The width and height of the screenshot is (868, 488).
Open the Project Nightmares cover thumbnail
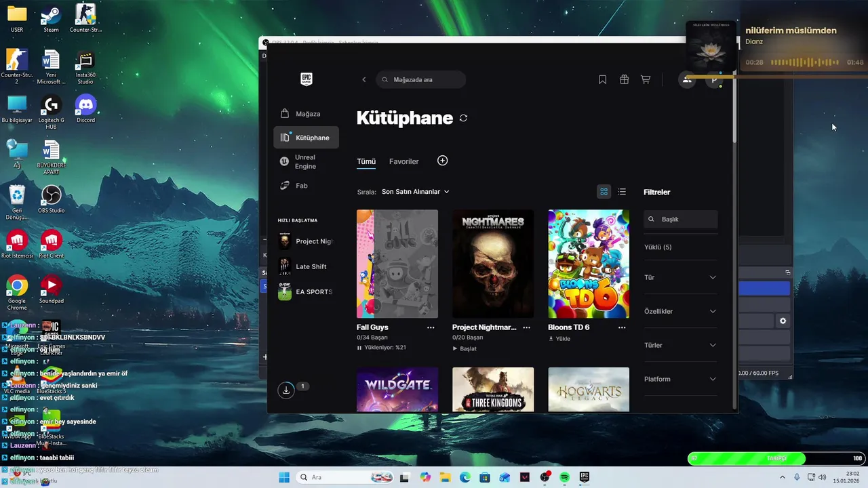point(493,264)
